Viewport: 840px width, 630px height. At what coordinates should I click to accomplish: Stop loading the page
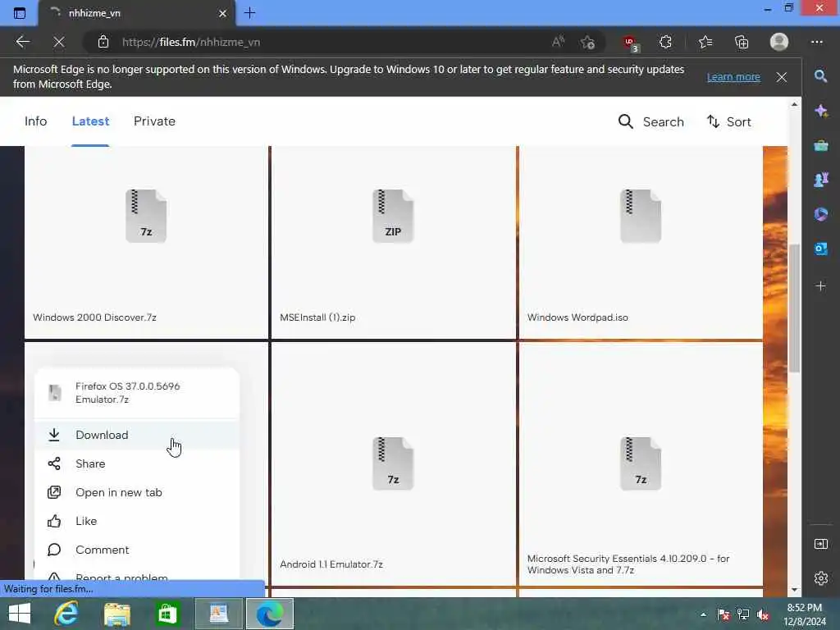[59, 42]
